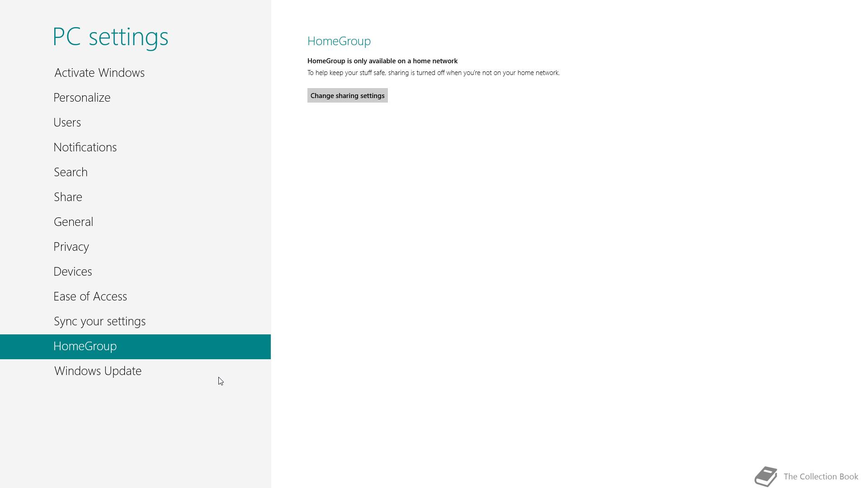868x488 pixels.
Task: Click the HomeGroup heading in content pane
Action: click(339, 41)
